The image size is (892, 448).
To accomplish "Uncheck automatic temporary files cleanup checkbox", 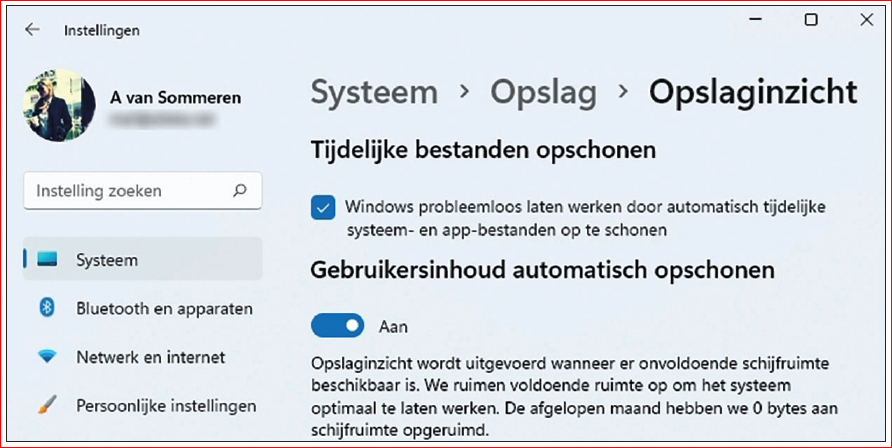I will pos(323,208).
